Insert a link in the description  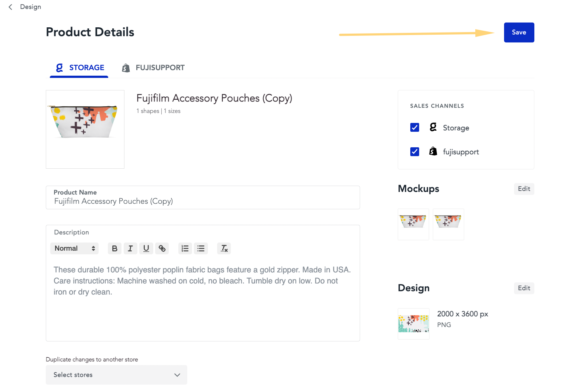(x=162, y=248)
